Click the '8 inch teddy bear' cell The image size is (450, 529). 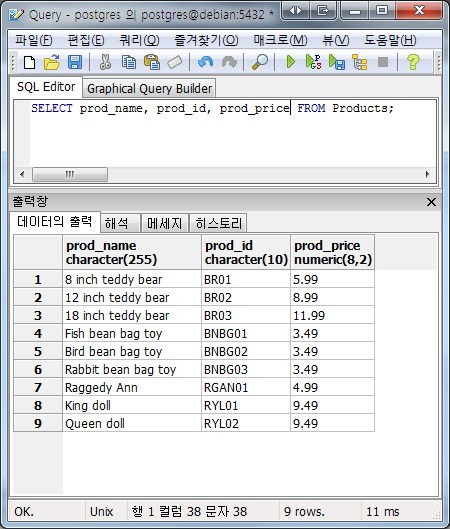[x=132, y=279]
